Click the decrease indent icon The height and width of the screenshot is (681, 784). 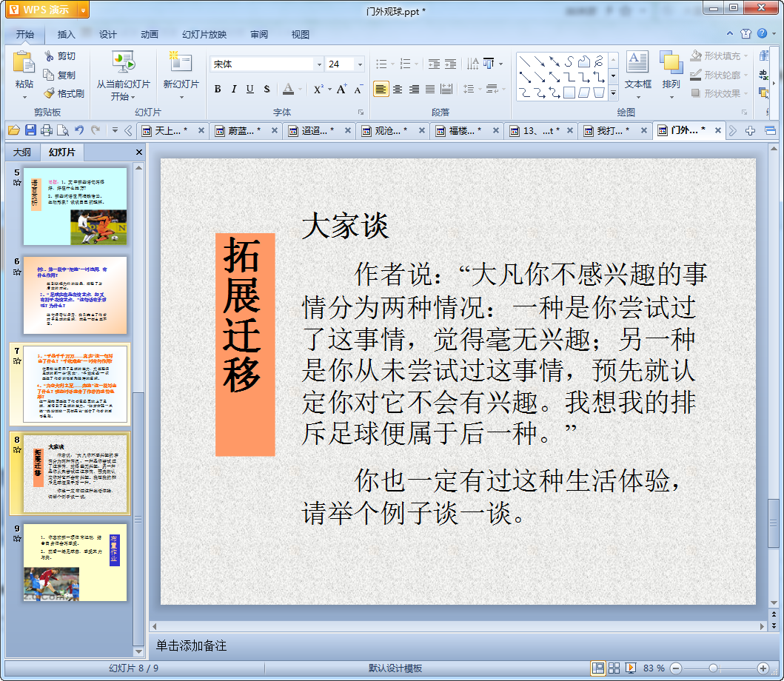pyautogui.click(x=434, y=64)
